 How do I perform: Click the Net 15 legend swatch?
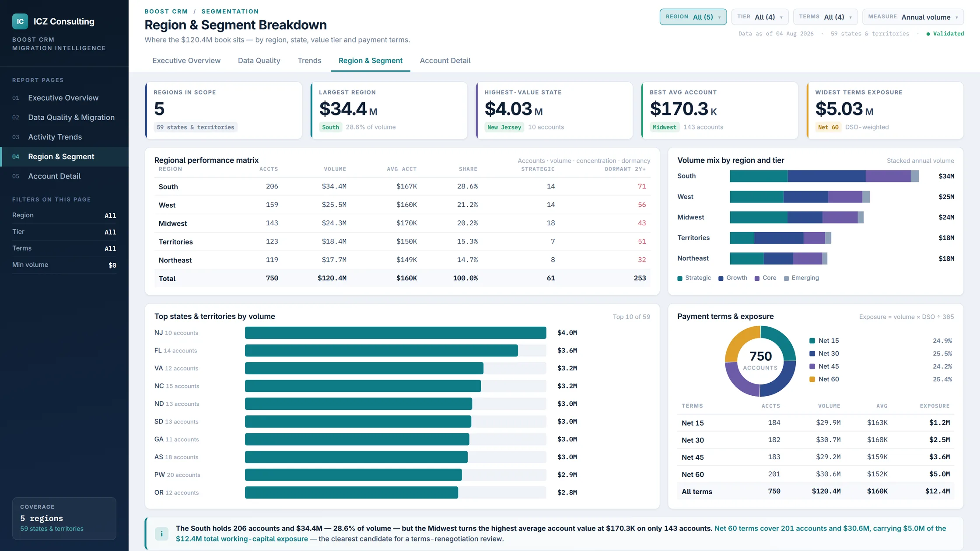click(x=812, y=341)
